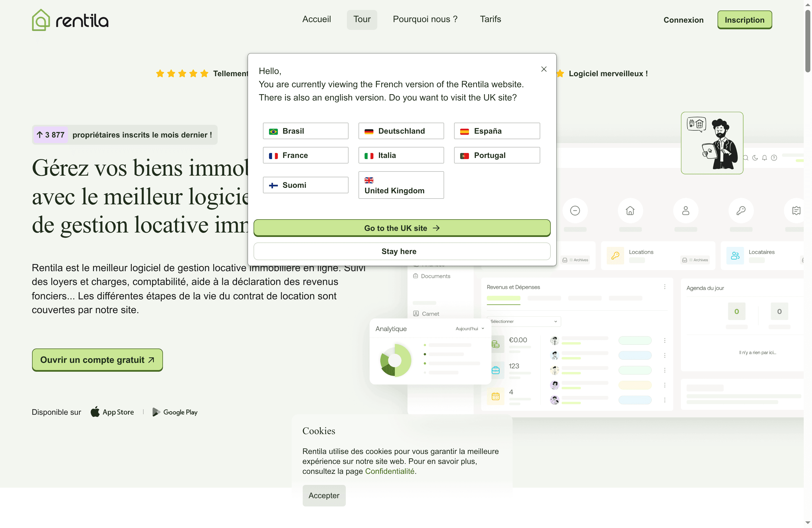Click the help question-mark icon
The image size is (812, 528).
pyautogui.click(x=774, y=158)
